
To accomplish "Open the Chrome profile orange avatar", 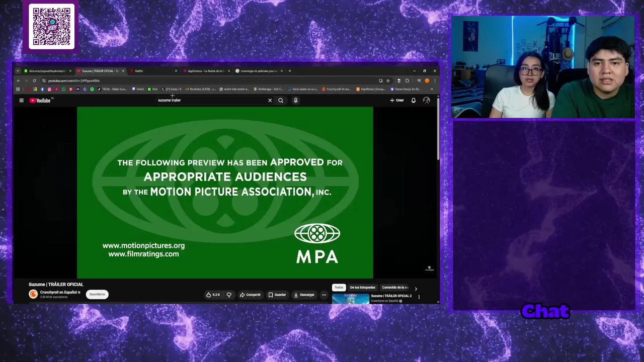I will [427, 81].
